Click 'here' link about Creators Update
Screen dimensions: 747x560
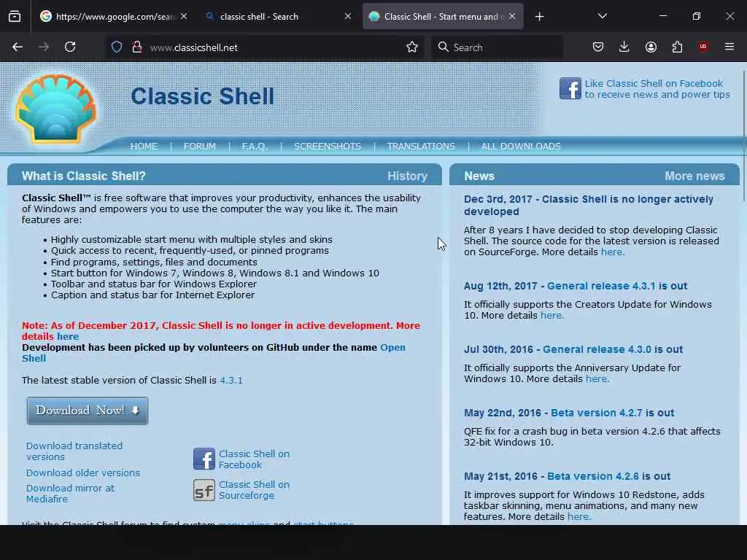point(552,315)
